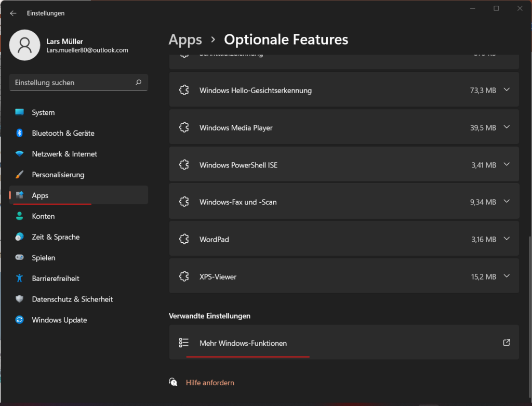Click the Windows-Fax und -Scan feature icon
The height and width of the screenshot is (406, 532).
coord(184,202)
